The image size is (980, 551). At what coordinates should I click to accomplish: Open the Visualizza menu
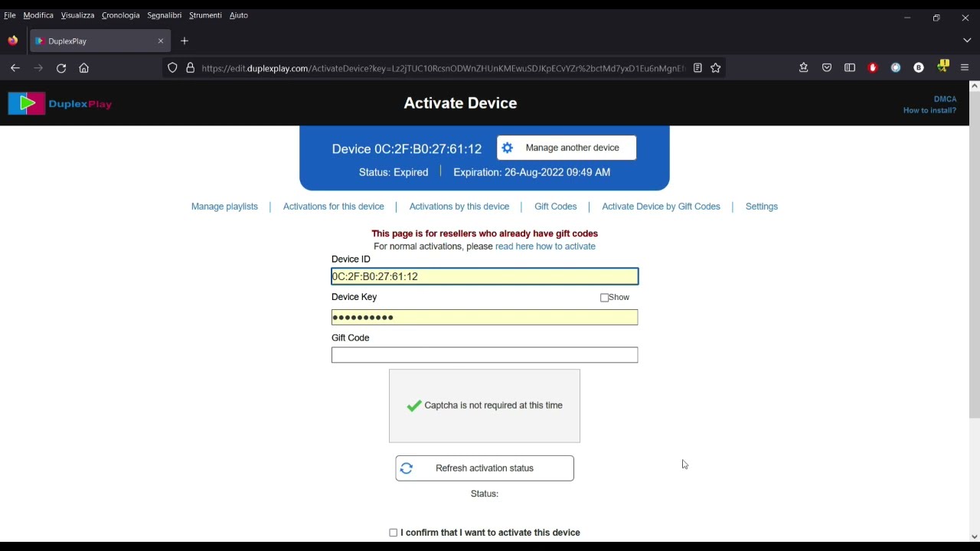77,15
